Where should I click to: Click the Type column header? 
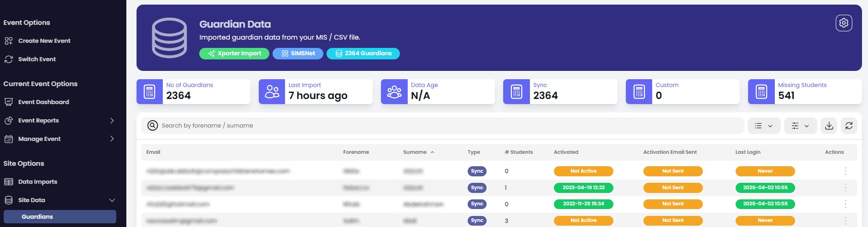(474, 152)
